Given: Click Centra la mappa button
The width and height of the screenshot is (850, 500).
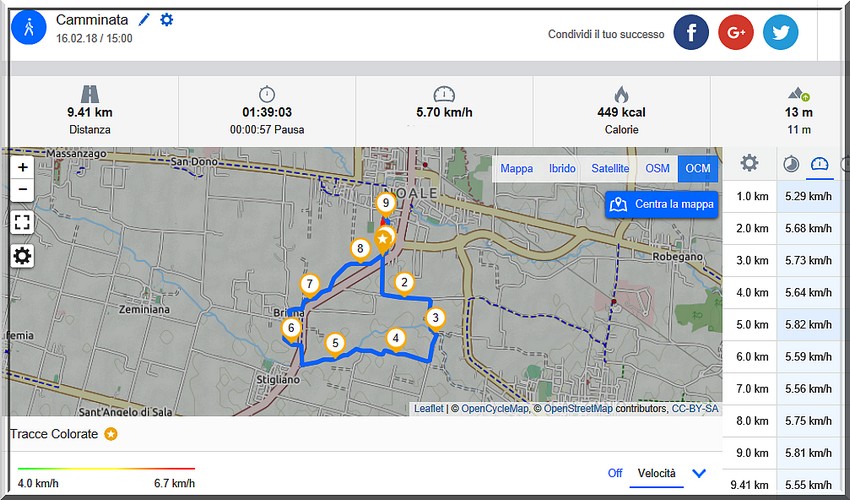Looking at the screenshot, I should pos(661,204).
